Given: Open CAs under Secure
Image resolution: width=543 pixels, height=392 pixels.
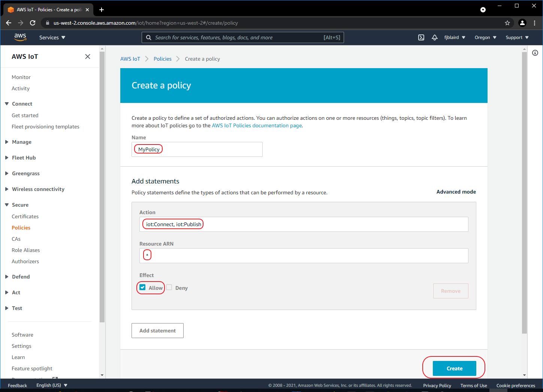Looking at the screenshot, I should [16, 239].
